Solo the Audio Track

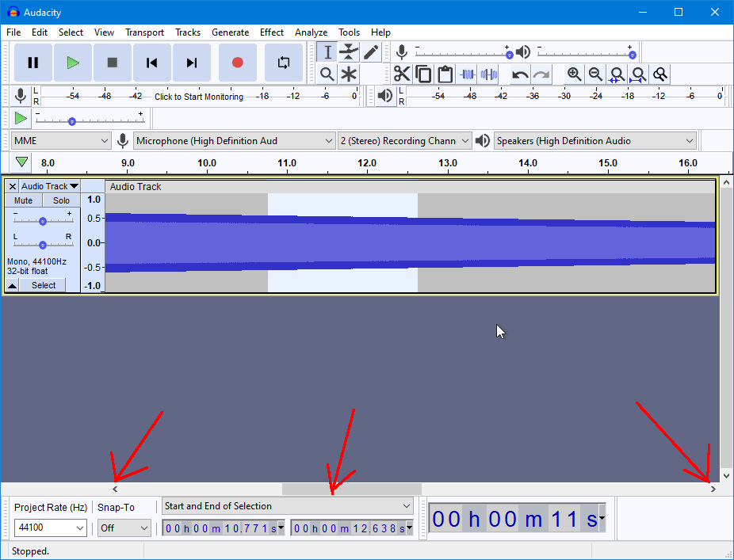coord(61,200)
